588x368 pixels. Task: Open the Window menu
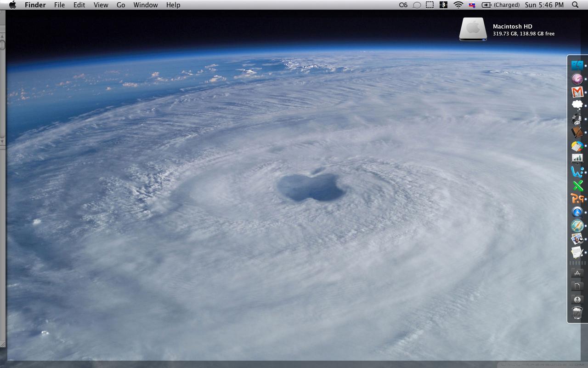click(x=146, y=5)
